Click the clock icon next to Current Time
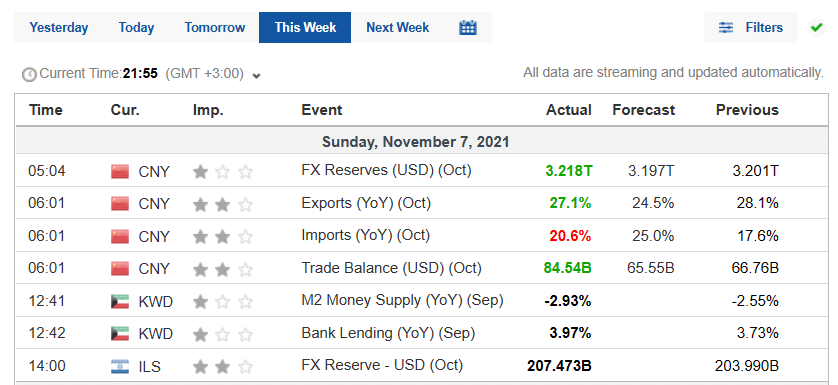838x385 pixels. coord(29,74)
